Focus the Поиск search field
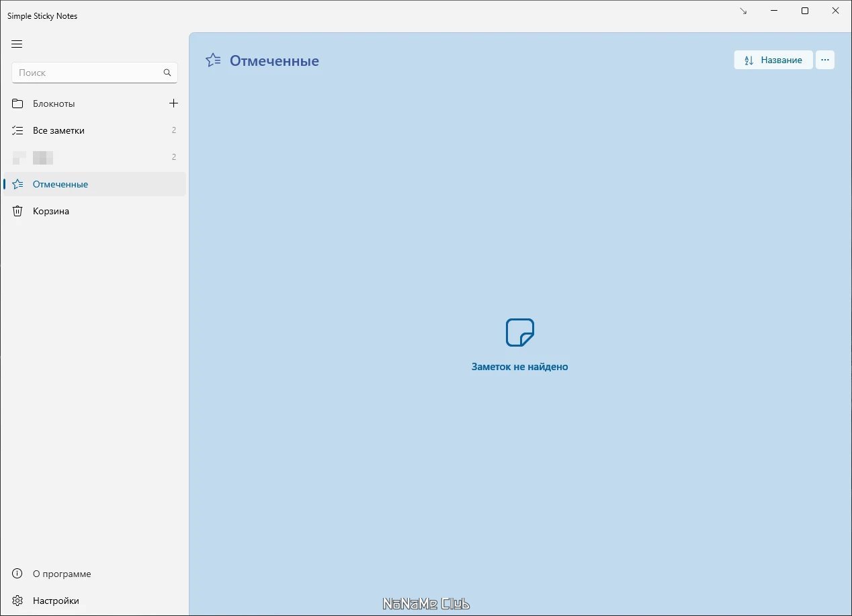 pyautogui.click(x=95, y=73)
